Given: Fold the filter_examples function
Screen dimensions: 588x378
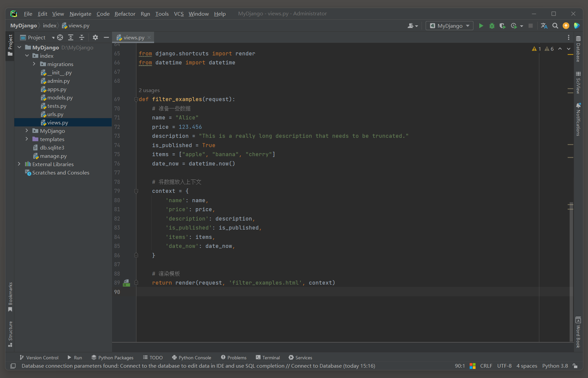Looking at the screenshot, I should [x=136, y=99].
